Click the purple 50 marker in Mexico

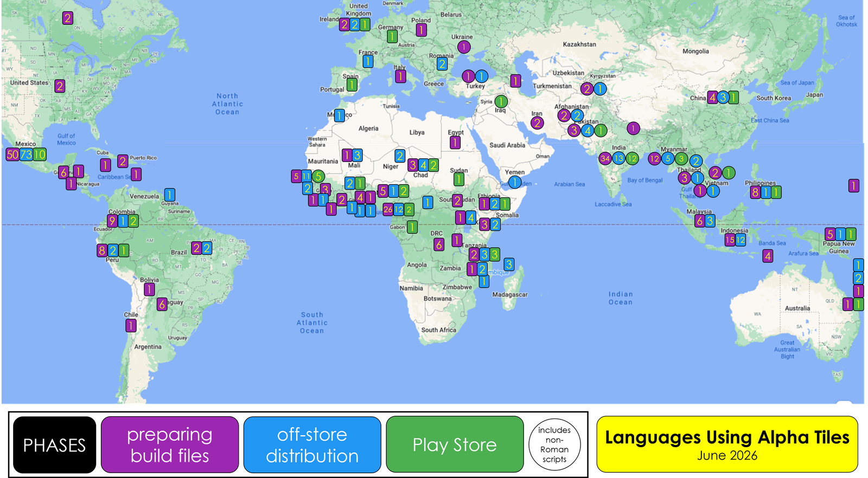(12, 154)
